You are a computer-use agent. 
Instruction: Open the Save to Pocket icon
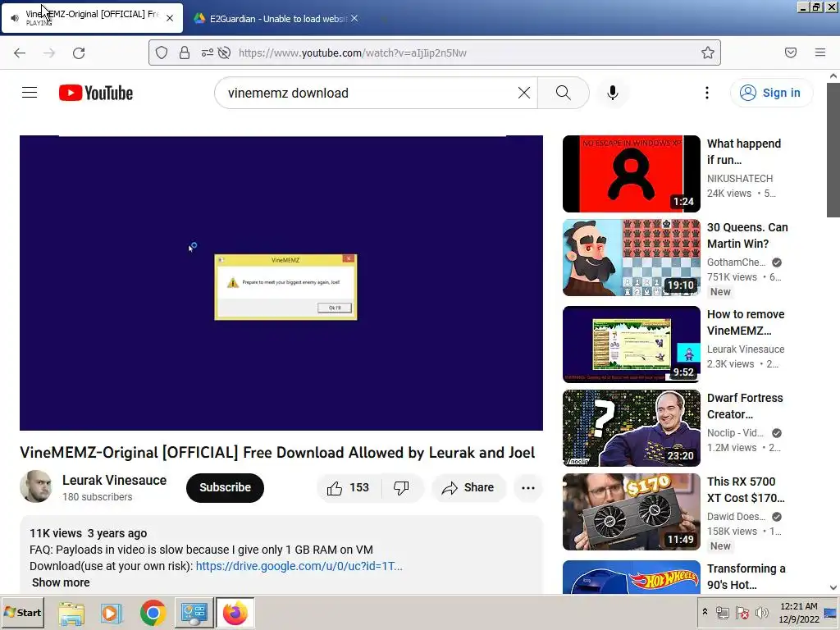[x=791, y=52]
